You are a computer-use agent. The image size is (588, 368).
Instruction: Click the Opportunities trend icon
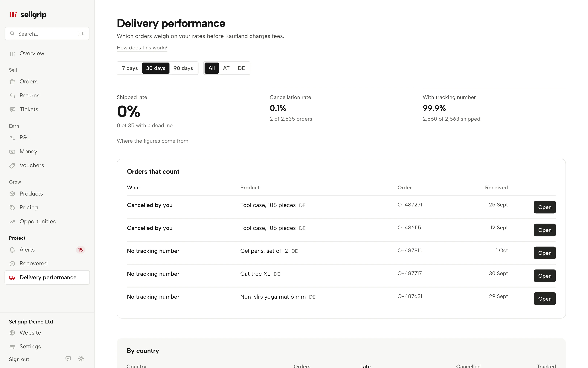coord(12,222)
